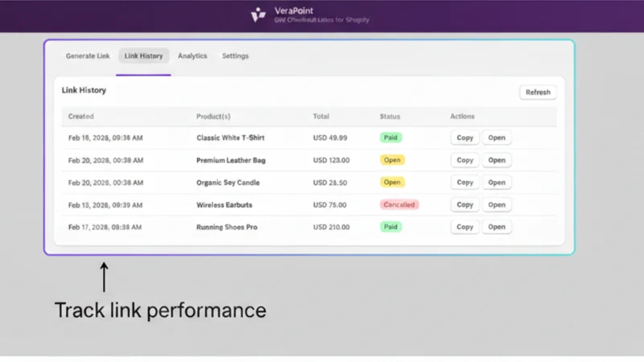
Task: Copy link for Classic White T-Shirt
Action: pyautogui.click(x=465, y=138)
